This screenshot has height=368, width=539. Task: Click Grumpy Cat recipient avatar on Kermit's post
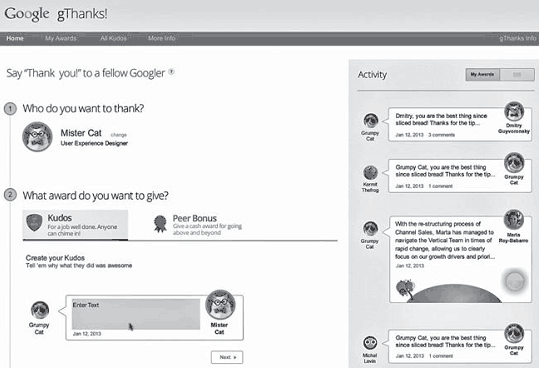click(514, 163)
